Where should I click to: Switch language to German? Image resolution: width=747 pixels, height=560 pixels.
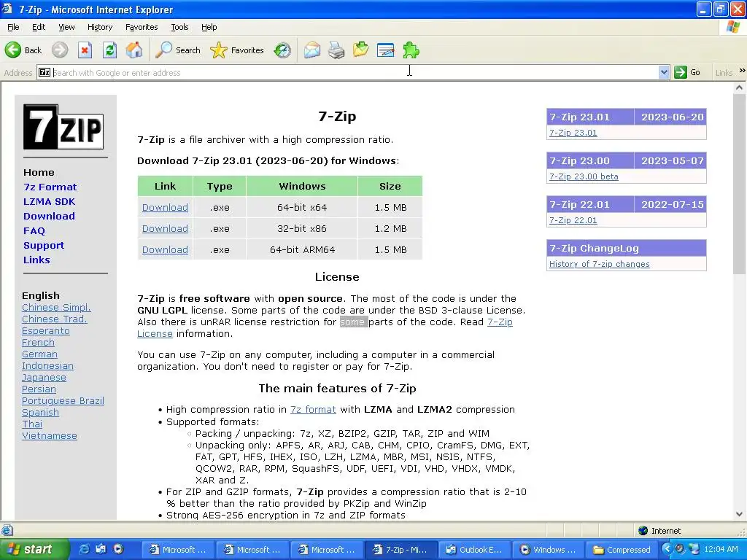(39, 354)
